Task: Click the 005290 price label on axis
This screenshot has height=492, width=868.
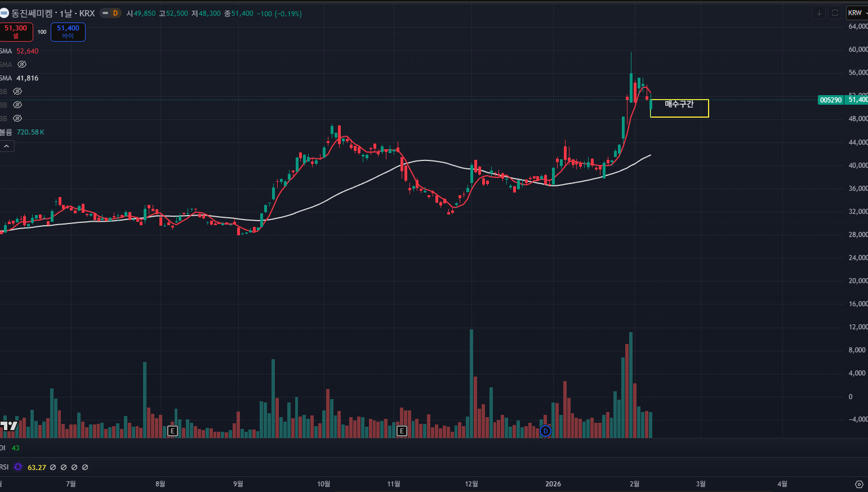Action: pos(830,100)
